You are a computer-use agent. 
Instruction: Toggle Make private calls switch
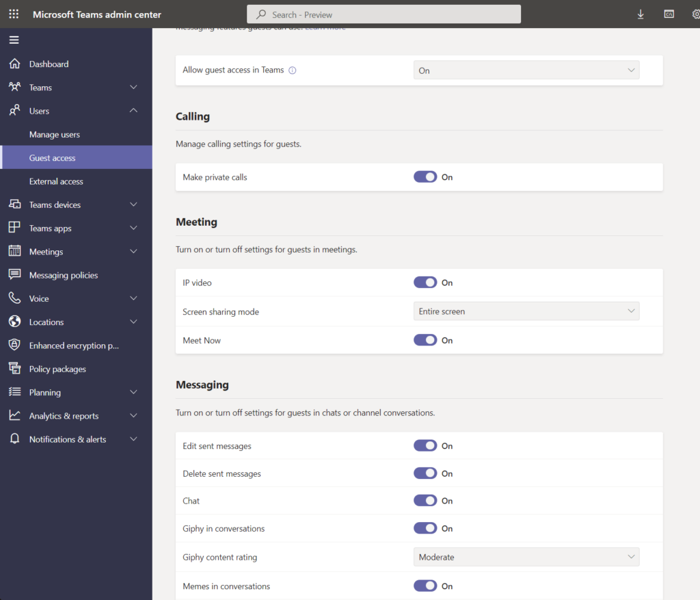pos(425,177)
